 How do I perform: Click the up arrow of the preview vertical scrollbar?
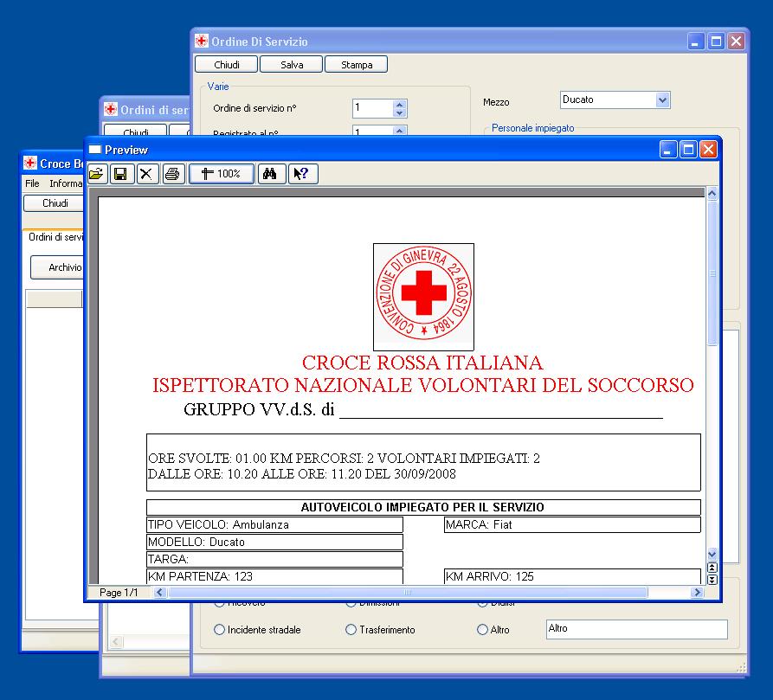tap(712, 194)
